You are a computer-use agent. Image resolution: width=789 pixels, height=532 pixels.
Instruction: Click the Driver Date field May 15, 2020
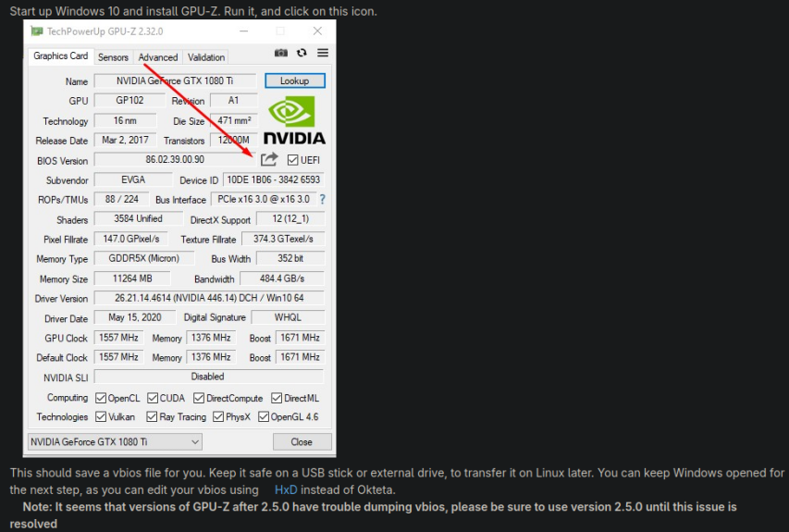[x=135, y=317]
